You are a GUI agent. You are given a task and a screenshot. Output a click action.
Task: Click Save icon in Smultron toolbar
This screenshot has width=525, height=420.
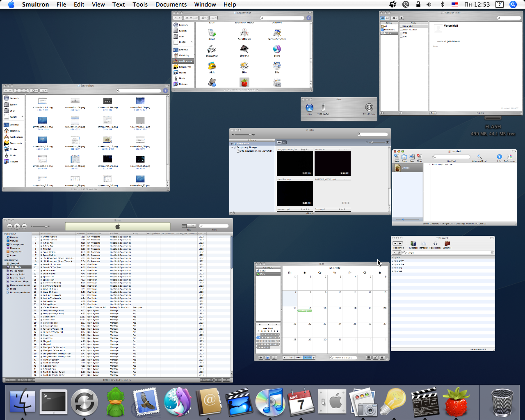[x=411, y=157]
